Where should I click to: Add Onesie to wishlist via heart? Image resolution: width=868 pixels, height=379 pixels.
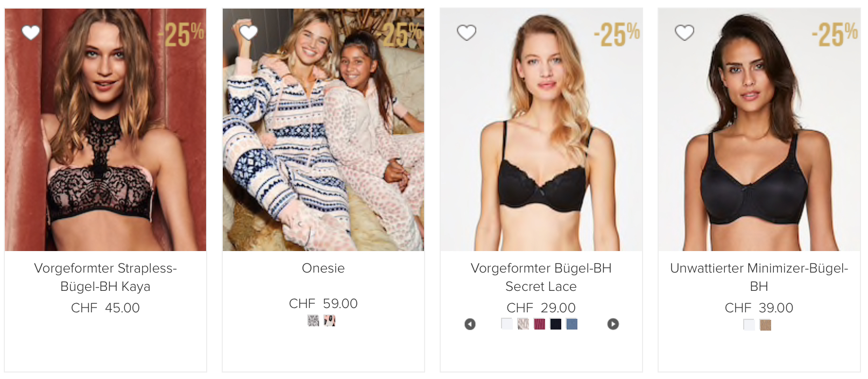click(249, 33)
